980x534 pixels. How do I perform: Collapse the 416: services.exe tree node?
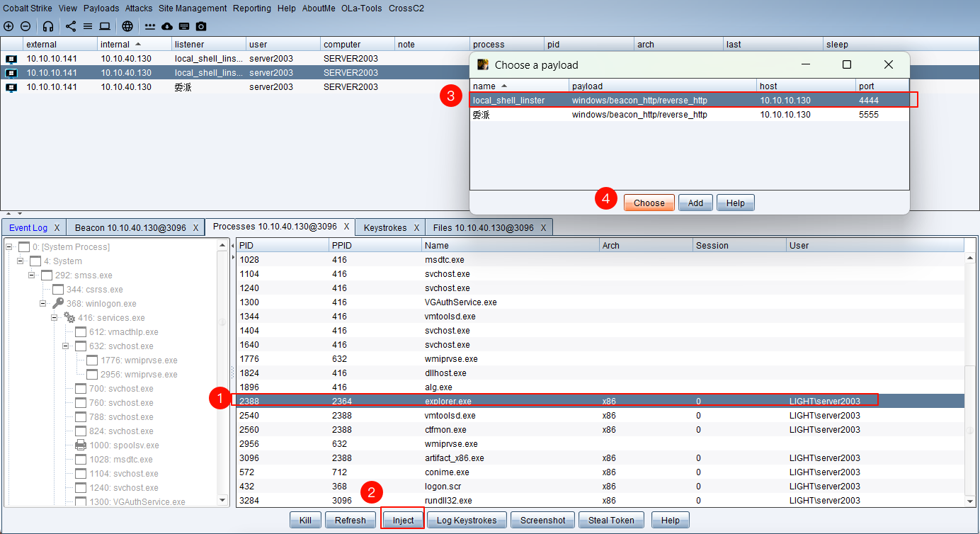tap(55, 318)
